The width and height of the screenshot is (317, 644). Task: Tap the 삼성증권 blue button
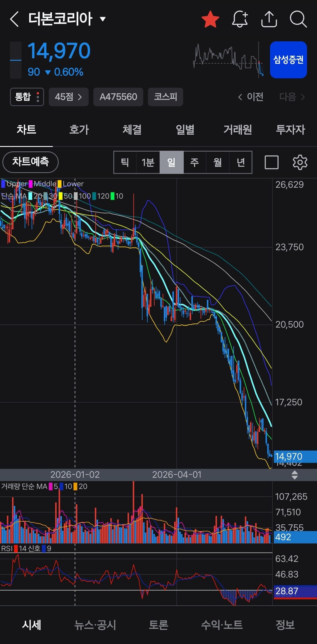pyautogui.click(x=289, y=60)
